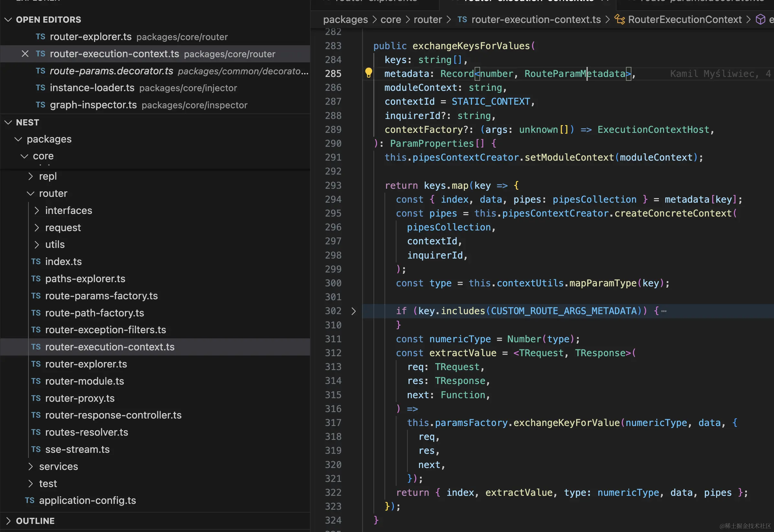
Task: Open router-exception-filters.ts file
Action: [x=155, y=330]
